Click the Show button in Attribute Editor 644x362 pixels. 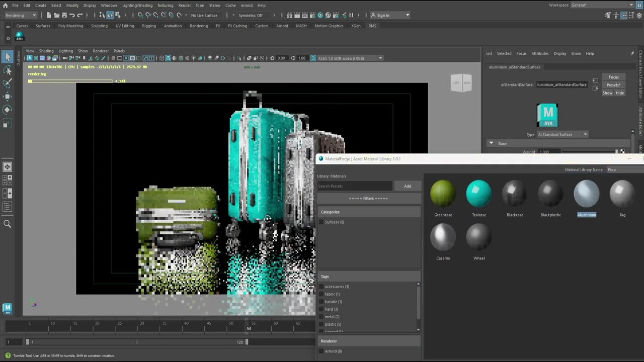608,93
